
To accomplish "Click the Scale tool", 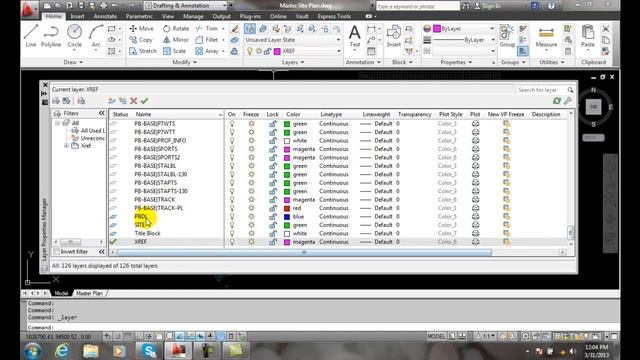I will 174,51.
